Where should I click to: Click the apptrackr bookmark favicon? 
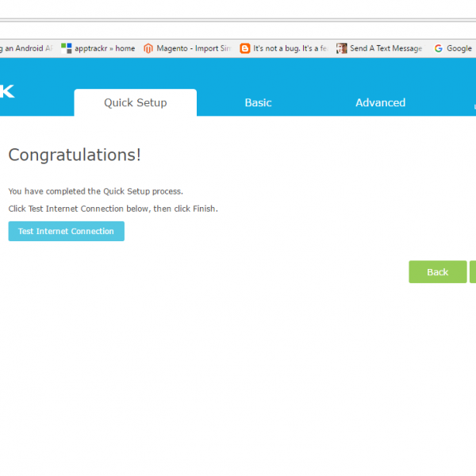67,48
